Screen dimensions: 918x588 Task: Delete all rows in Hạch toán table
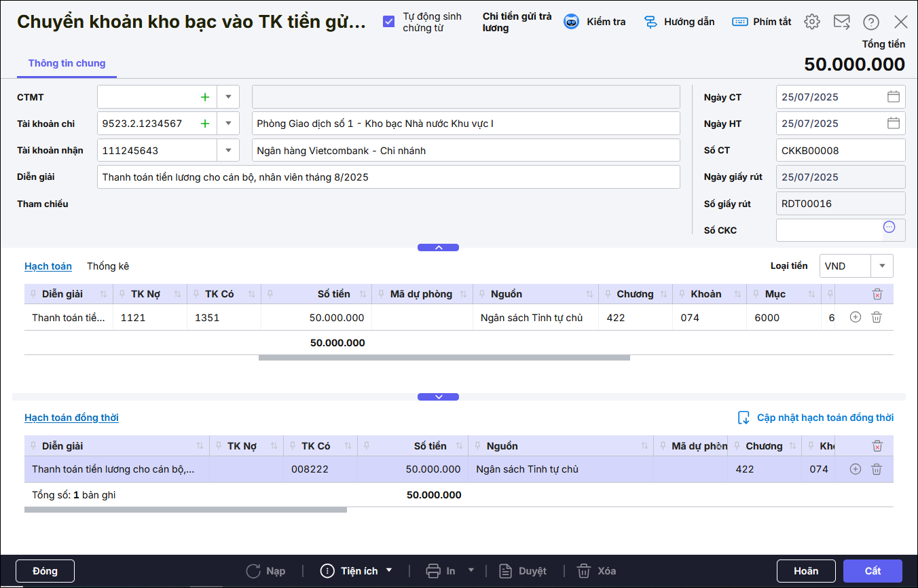[x=877, y=294]
